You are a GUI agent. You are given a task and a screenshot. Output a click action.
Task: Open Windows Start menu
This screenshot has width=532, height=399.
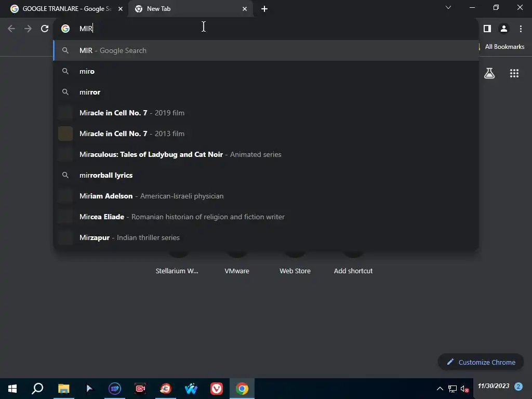click(12, 389)
